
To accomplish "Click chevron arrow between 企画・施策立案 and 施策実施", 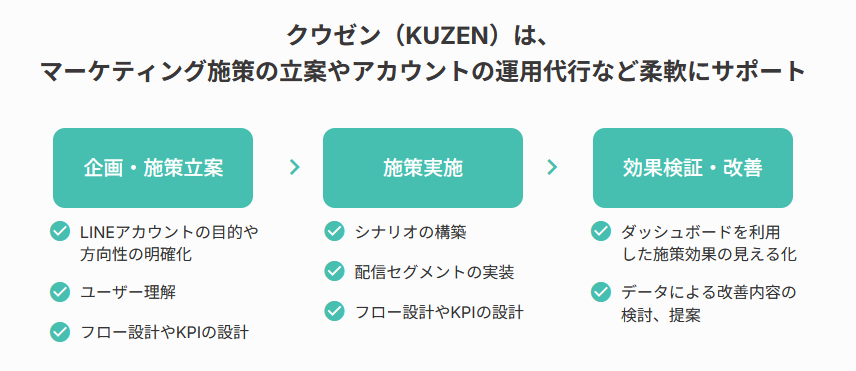I will pyautogui.click(x=295, y=167).
